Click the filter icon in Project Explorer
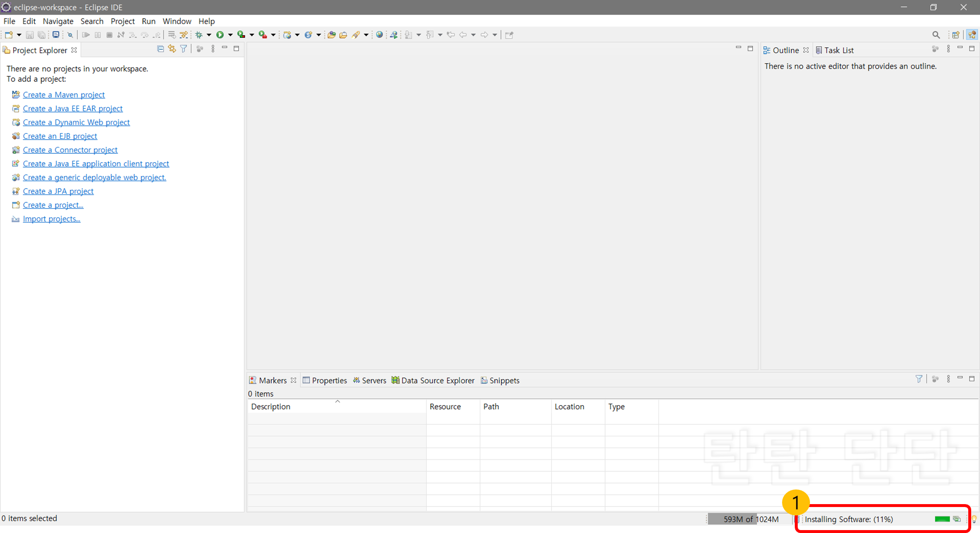 click(183, 49)
